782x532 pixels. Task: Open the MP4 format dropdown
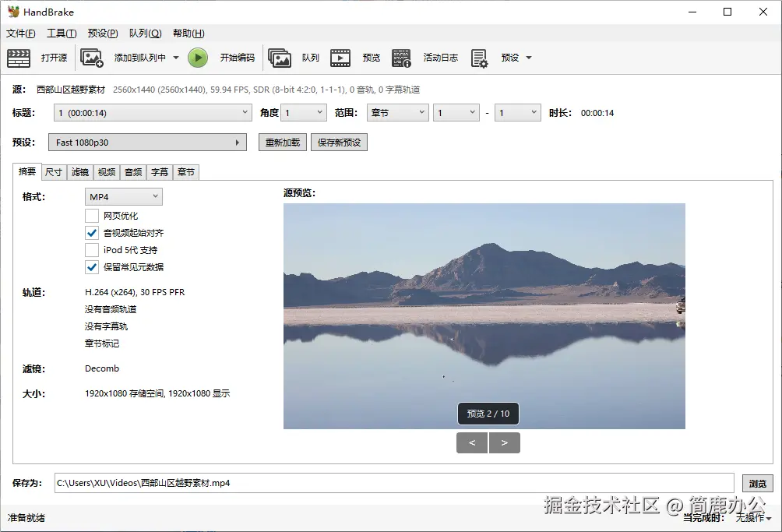[x=124, y=197]
